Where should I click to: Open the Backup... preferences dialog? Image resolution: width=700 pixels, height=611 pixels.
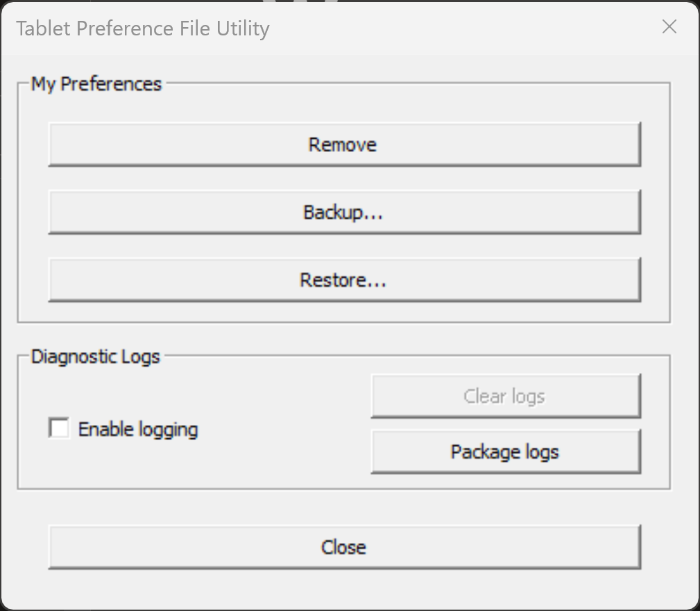click(343, 212)
